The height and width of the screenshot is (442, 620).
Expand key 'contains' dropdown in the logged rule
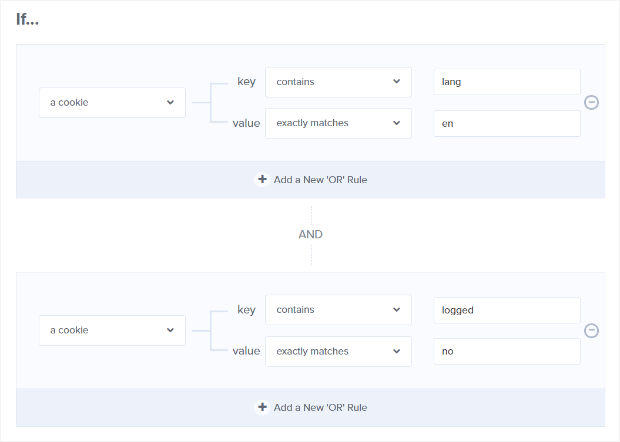(337, 310)
